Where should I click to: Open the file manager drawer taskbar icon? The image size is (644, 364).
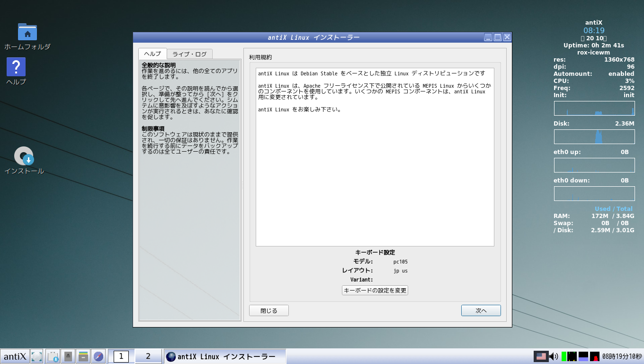pyautogui.click(x=83, y=356)
